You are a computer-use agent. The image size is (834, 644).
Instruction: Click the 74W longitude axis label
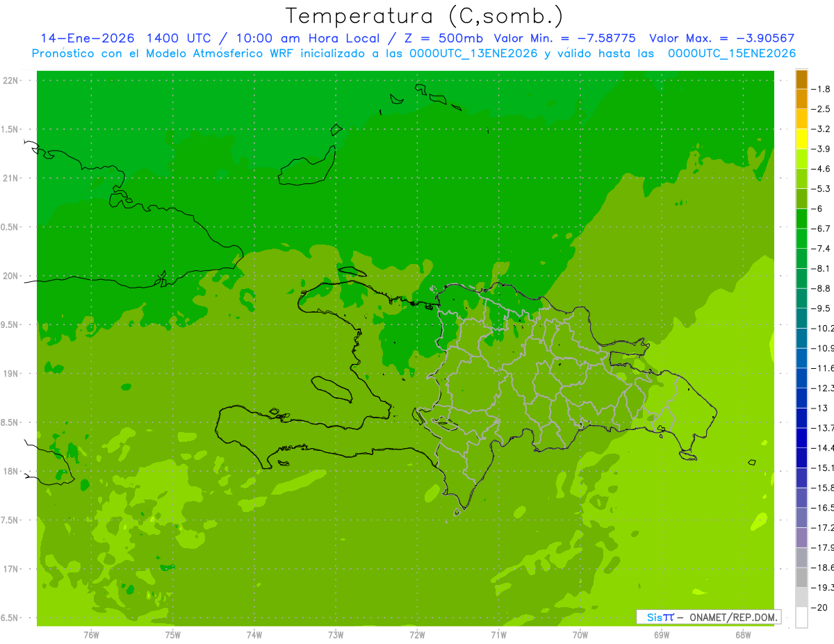click(x=254, y=635)
